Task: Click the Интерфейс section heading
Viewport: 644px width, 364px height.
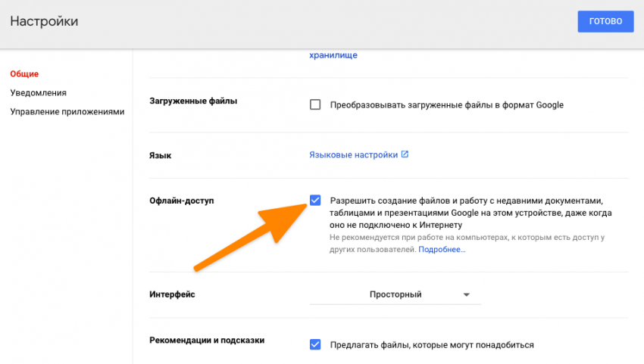Action: coord(173,294)
